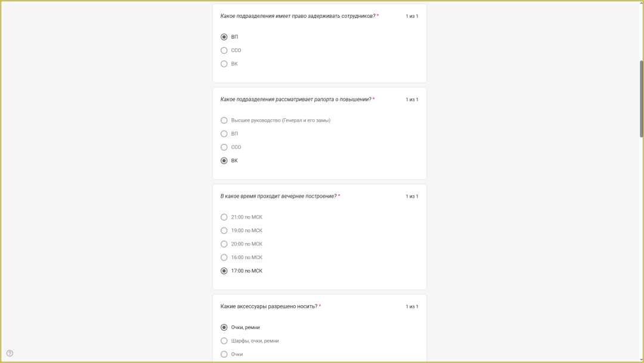Pick the 20:00 по МСК answer
Viewport: 644px width, 363px height.
coord(224,244)
